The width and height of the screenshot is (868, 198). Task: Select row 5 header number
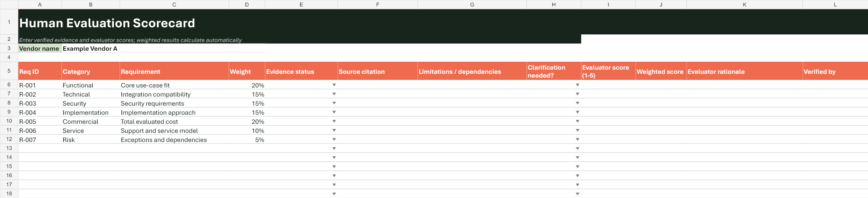point(9,71)
